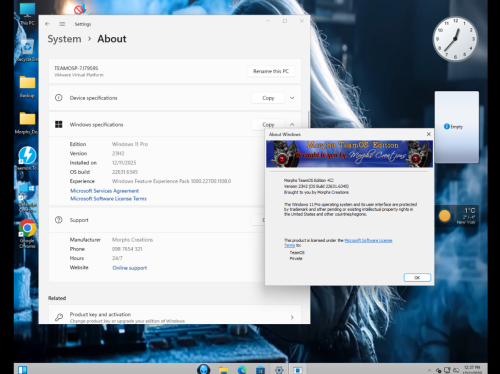Open the This PC desktop icon
Screen dimensions: 500x374
pos(27,14)
